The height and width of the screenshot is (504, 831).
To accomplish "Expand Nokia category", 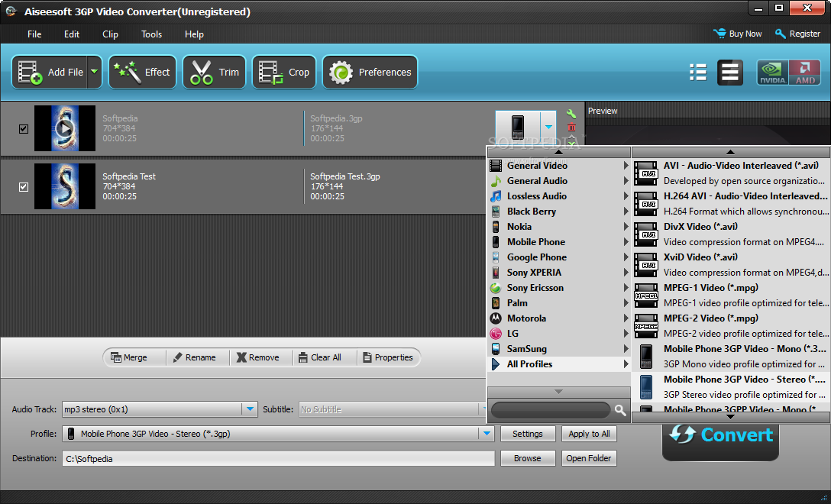I will click(x=558, y=226).
